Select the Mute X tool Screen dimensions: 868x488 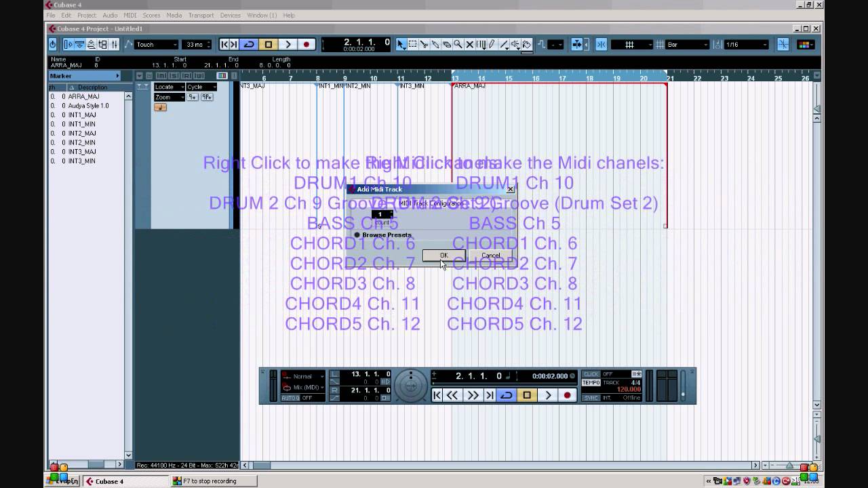[x=469, y=45]
